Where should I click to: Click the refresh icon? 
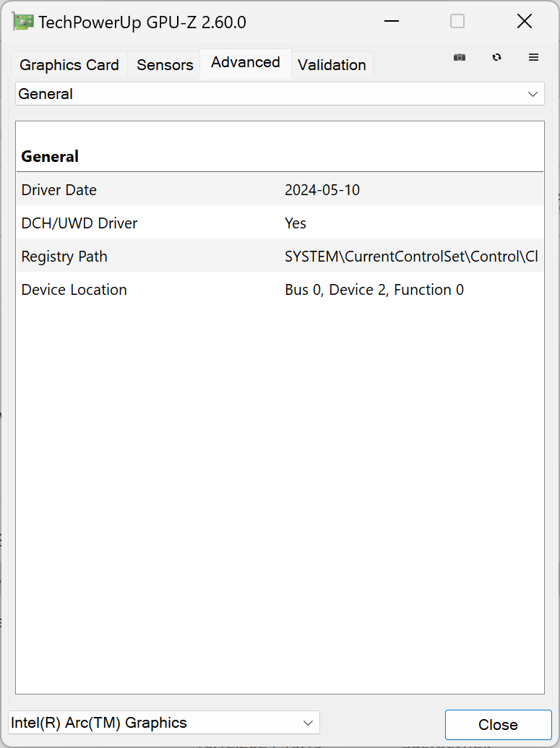497,58
